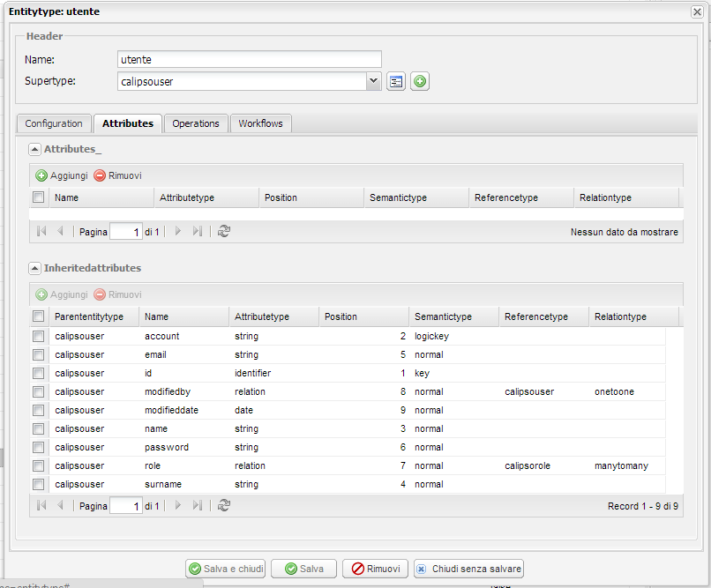The width and height of the screenshot is (711, 588).
Task: Click the green add icon beside Supertype
Action: (419, 81)
